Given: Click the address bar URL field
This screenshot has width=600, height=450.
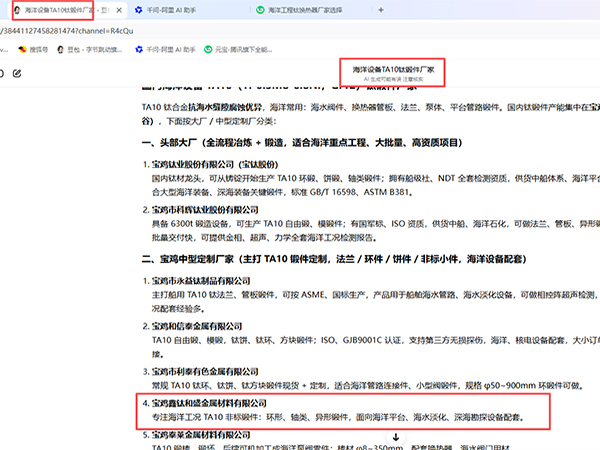Looking at the screenshot, I should point(298,31).
